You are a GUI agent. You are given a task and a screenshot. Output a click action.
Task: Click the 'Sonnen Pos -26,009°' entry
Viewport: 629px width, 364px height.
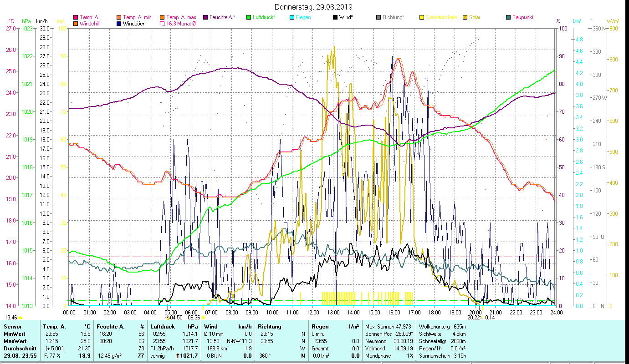[389, 334]
